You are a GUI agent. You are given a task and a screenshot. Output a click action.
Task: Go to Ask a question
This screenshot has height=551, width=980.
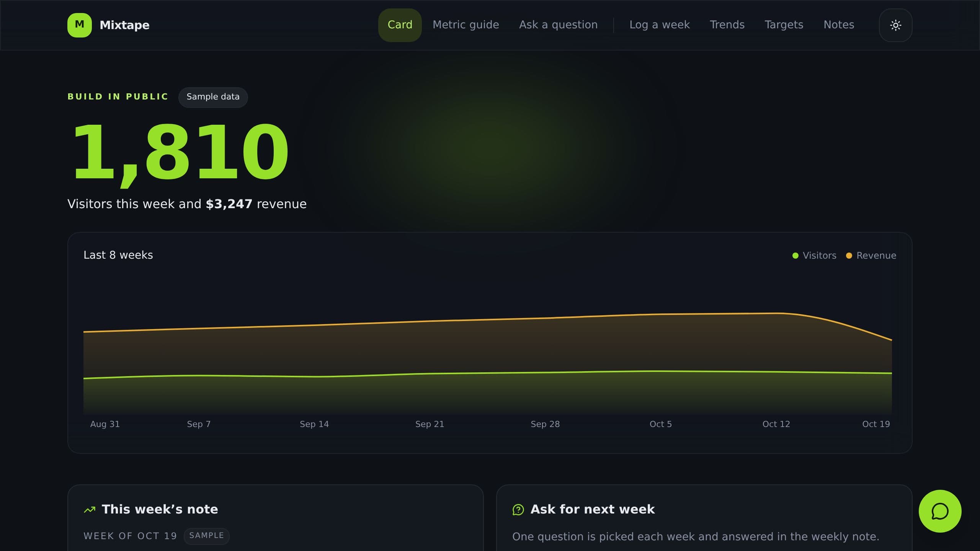558,25
